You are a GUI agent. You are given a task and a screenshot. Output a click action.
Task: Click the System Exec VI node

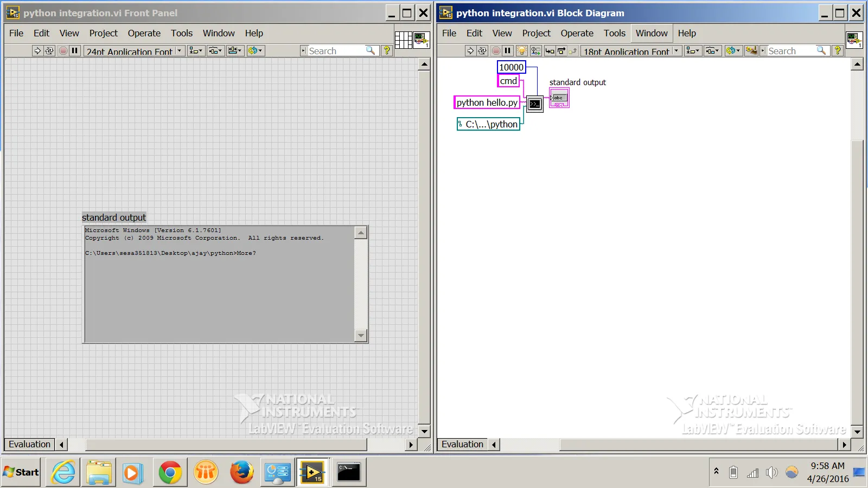[x=535, y=104]
